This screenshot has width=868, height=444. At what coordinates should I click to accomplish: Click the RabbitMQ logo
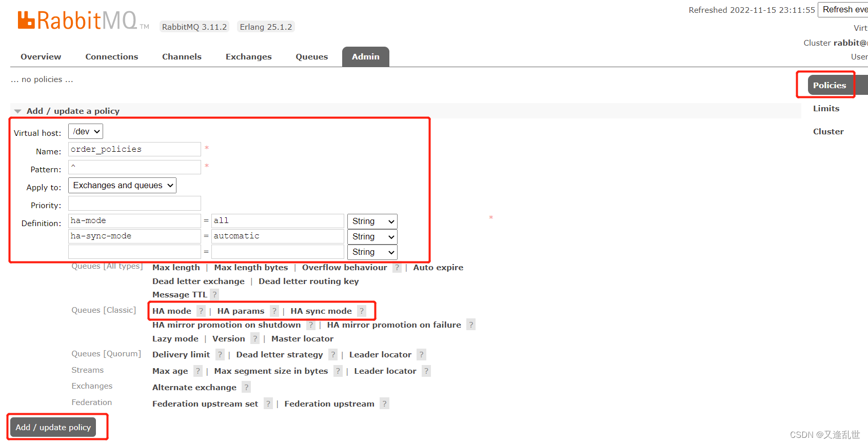pos(83,21)
